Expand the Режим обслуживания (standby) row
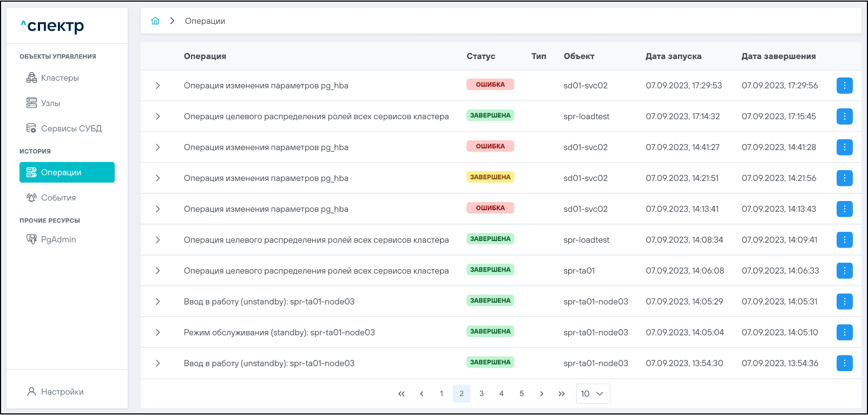Image resolution: width=868 pixels, height=415 pixels. pos(157,333)
